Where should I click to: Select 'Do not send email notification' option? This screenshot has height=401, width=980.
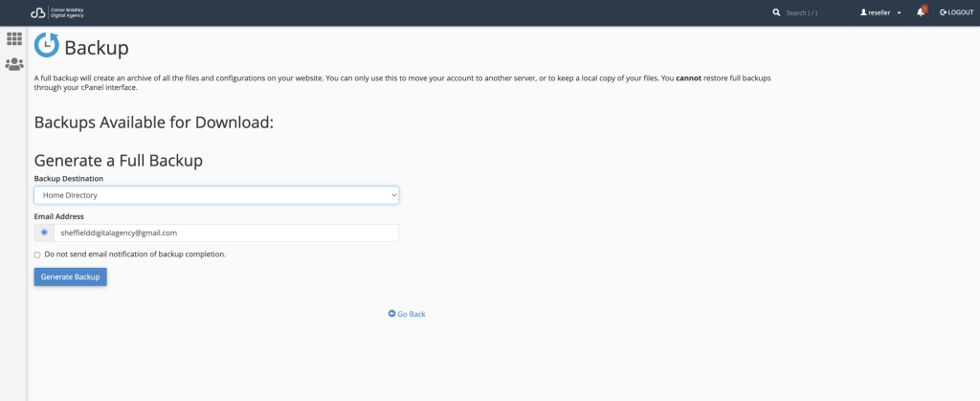tap(37, 255)
